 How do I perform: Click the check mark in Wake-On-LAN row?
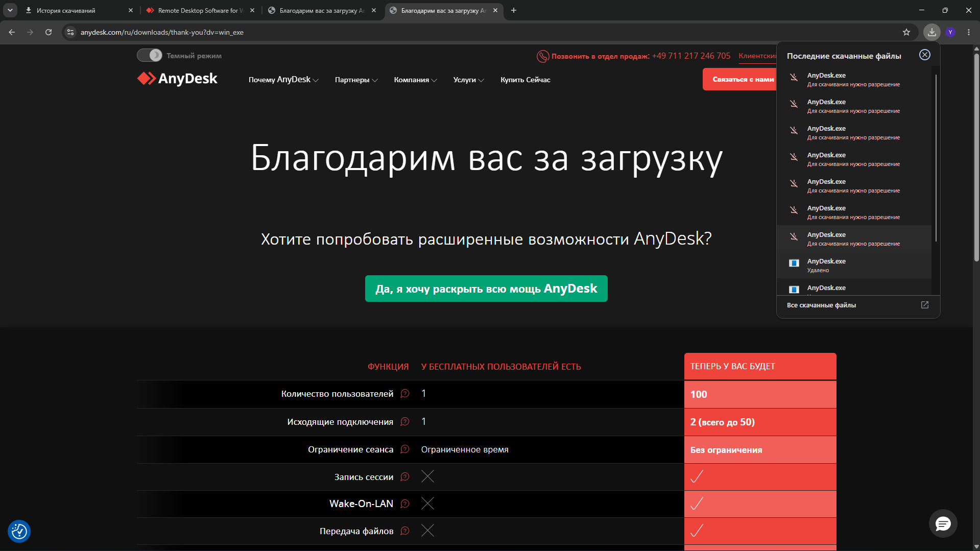coord(697,504)
